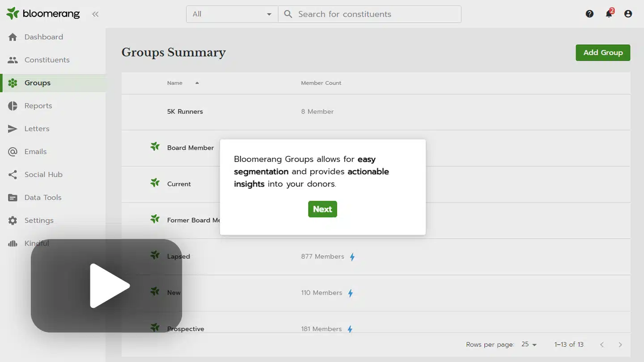Click the Letters paper plane icon
644x362 pixels.
(x=13, y=129)
